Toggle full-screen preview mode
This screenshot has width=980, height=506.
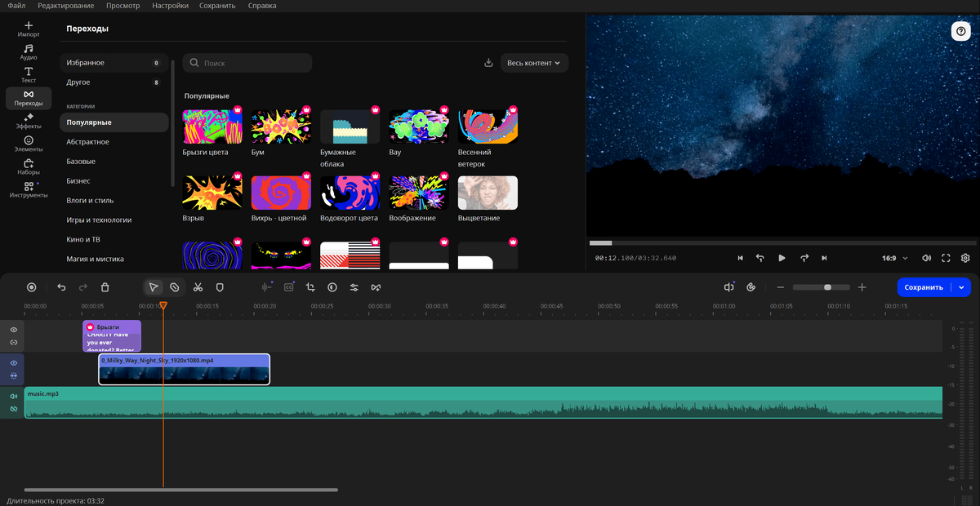click(x=946, y=258)
